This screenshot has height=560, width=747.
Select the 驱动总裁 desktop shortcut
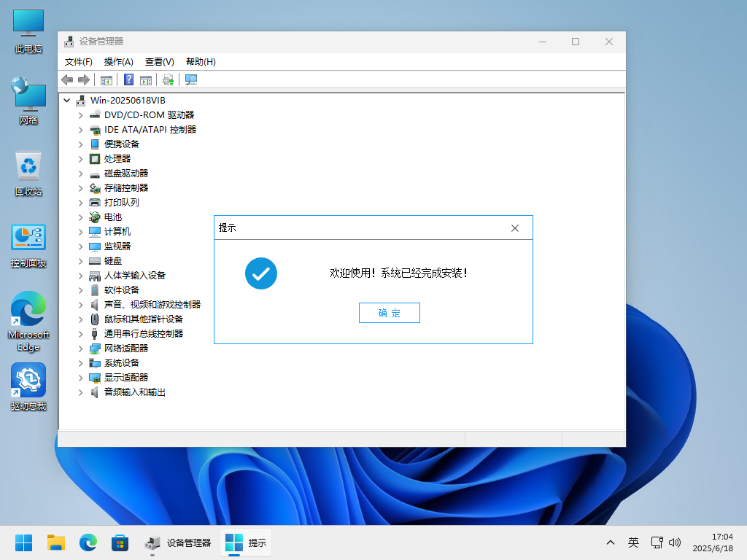pos(28,386)
